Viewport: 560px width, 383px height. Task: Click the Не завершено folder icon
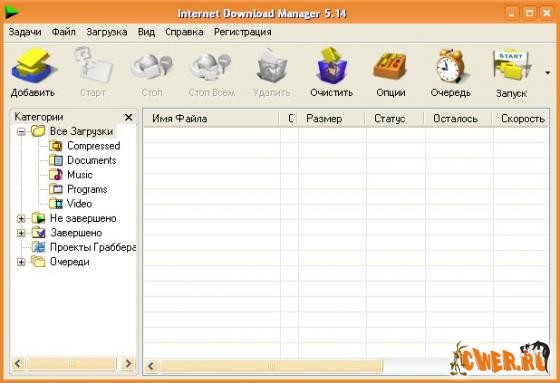pos(39,218)
